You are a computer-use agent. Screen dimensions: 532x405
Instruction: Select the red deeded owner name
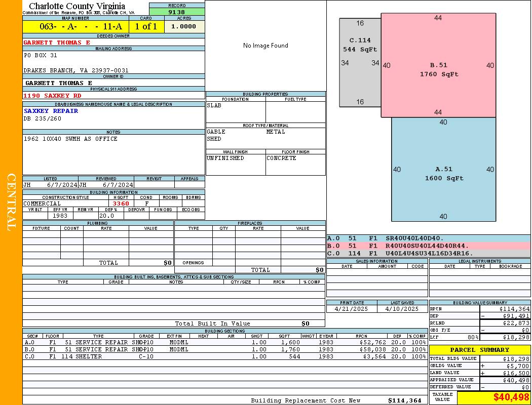point(57,43)
